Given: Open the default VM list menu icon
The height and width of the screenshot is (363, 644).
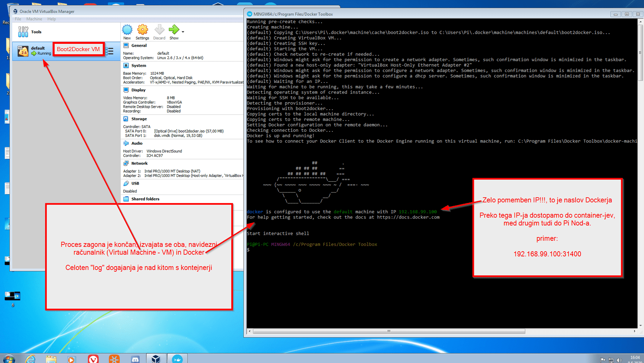Looking at the screenshot, I should click(x=110, y=51).
